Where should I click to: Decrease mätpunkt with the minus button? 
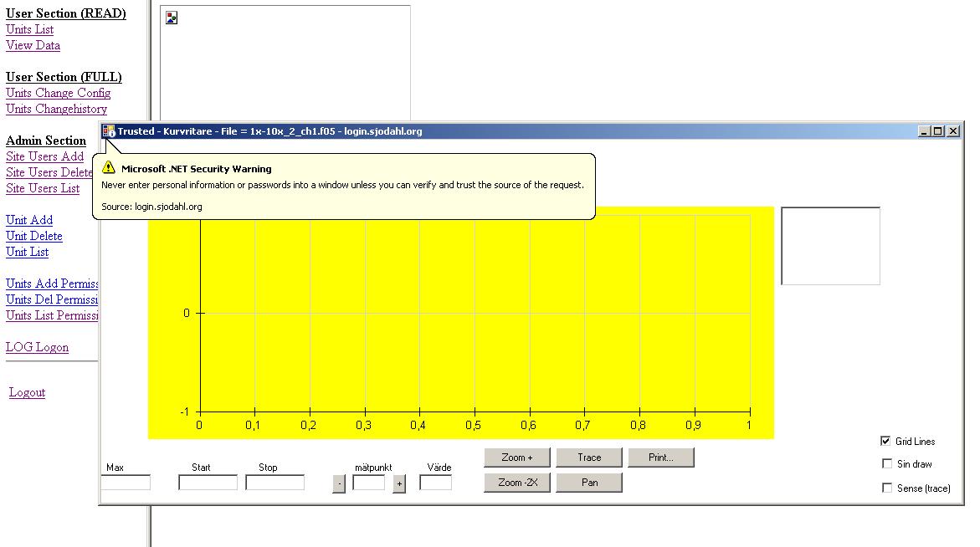pos(339,483)
